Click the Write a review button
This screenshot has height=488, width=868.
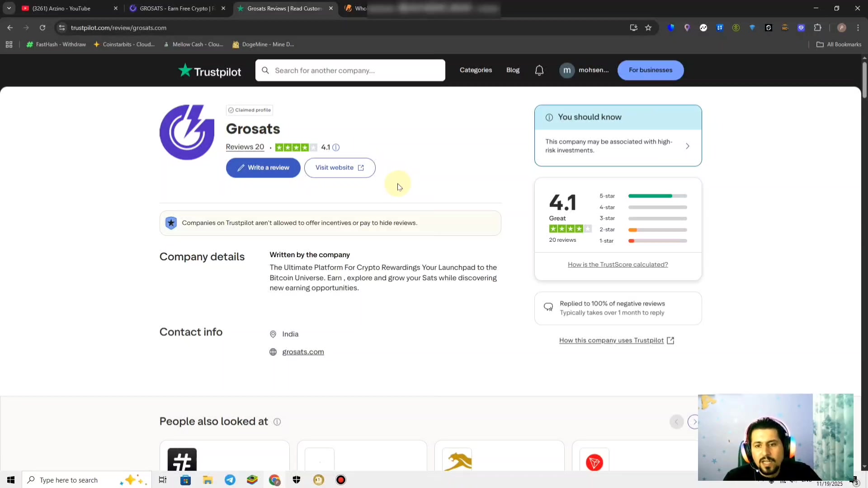click(263, 168)
